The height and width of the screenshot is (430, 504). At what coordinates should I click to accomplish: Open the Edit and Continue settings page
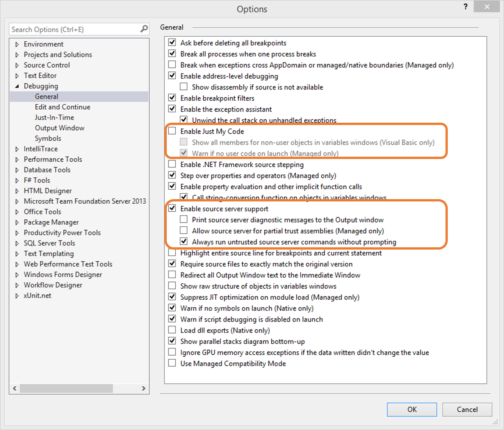62,107
